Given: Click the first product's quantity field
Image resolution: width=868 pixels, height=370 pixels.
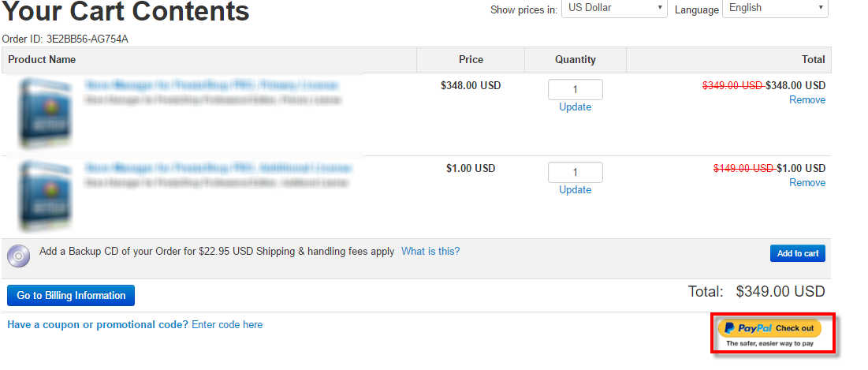Looking at the screenshot, I should 576,90.
